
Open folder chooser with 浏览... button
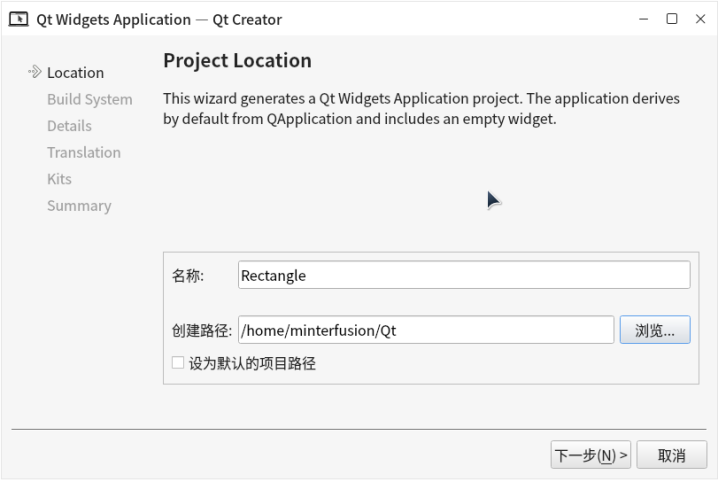(x=655, y=330)
